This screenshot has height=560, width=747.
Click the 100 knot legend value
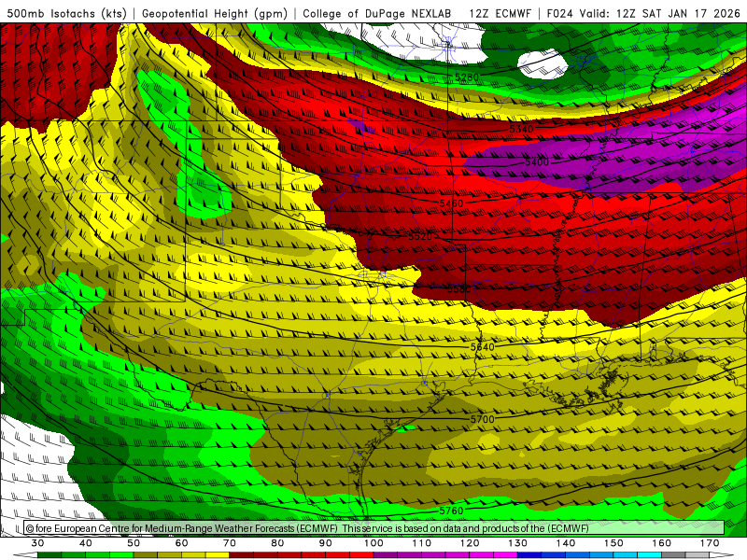click(x=373, y=543)
